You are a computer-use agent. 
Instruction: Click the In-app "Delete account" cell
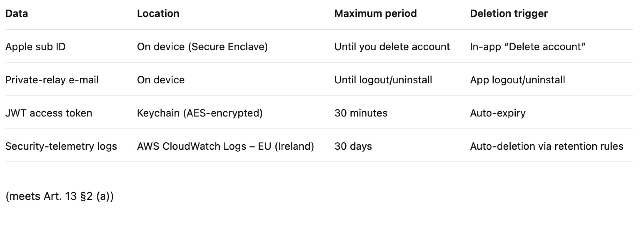click(x=528, y=47)
